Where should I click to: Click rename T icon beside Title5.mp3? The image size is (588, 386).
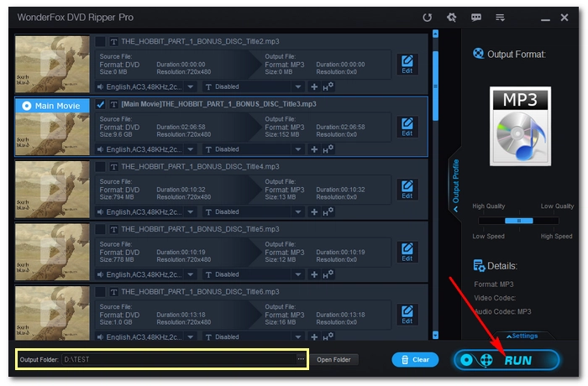tap(113, 229)
